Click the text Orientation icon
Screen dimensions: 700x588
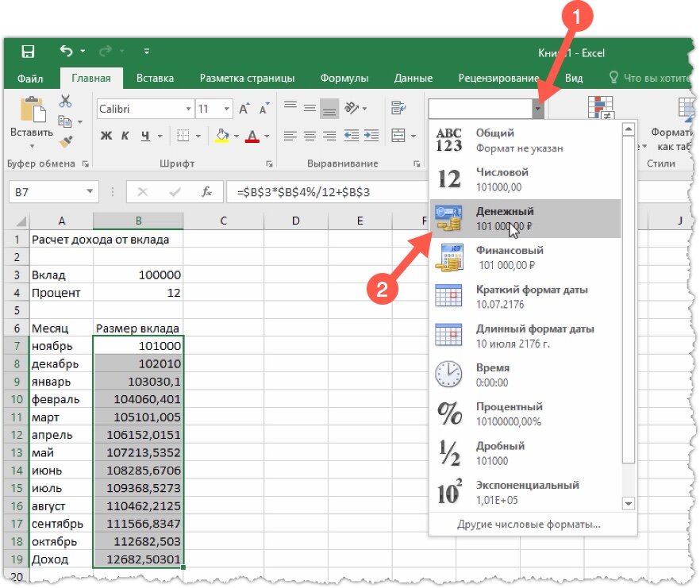[352, 108]
